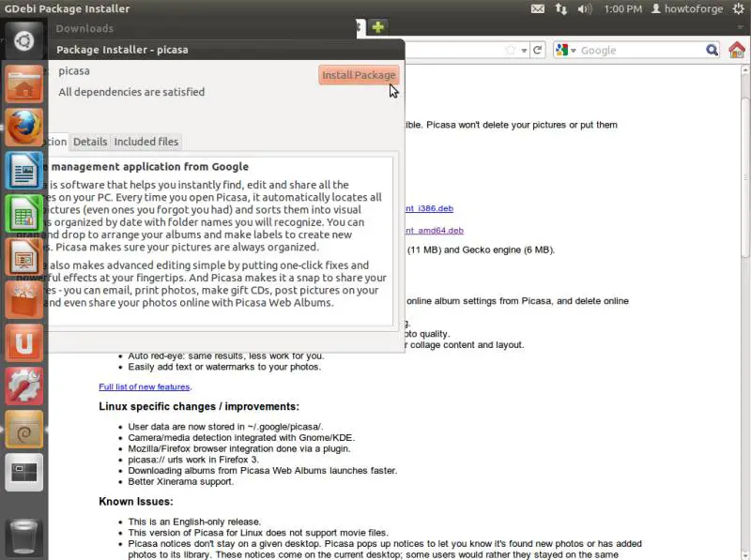Click the User data are now stored bullet
This screenshot has height=560, width=751.
[225, 427]
